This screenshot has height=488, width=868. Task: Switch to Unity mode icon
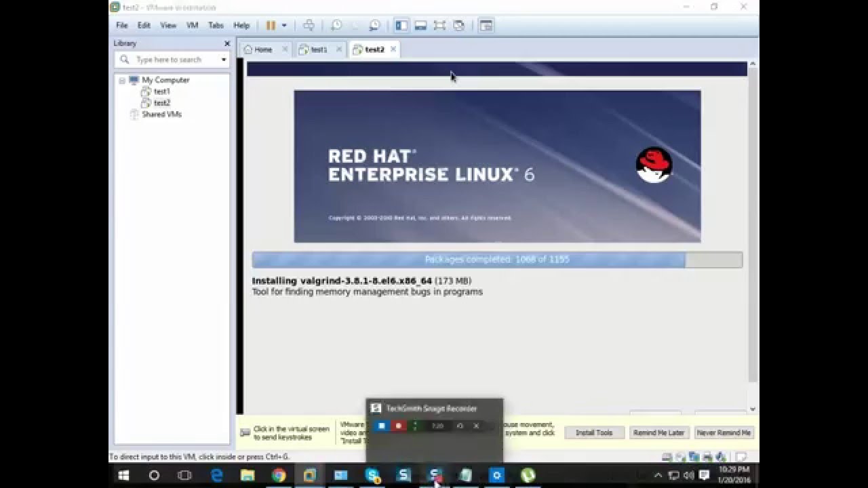pos(459,26)
